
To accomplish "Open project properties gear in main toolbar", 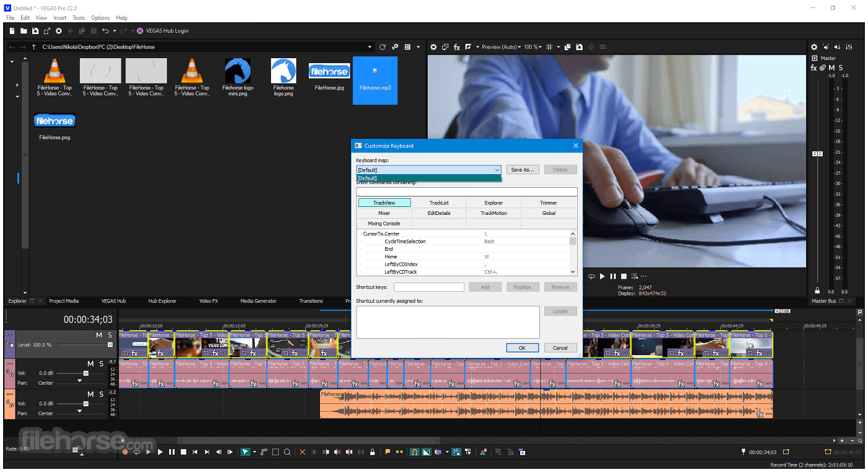I will (x=59, y=31).
